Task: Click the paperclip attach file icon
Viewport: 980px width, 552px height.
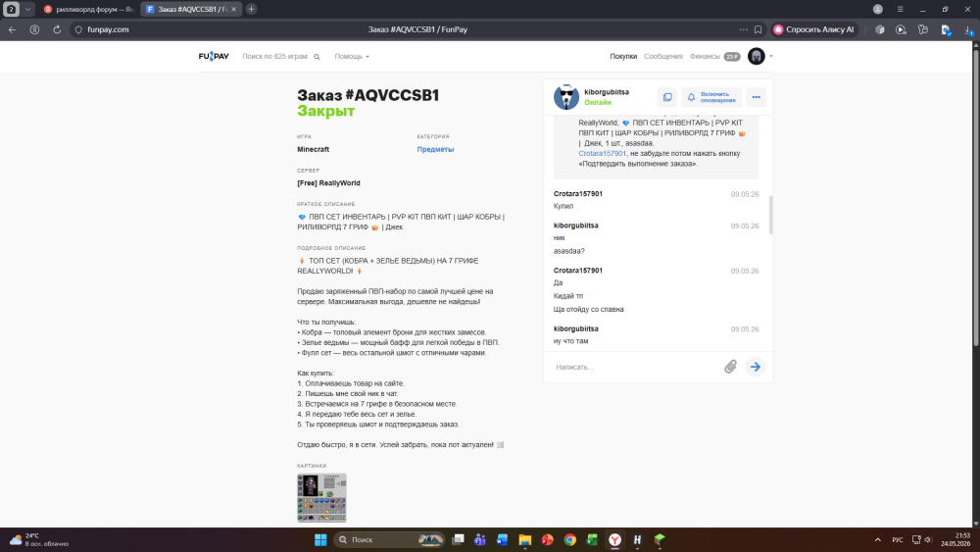Action: pyautogui.click(x=730, y=367)
